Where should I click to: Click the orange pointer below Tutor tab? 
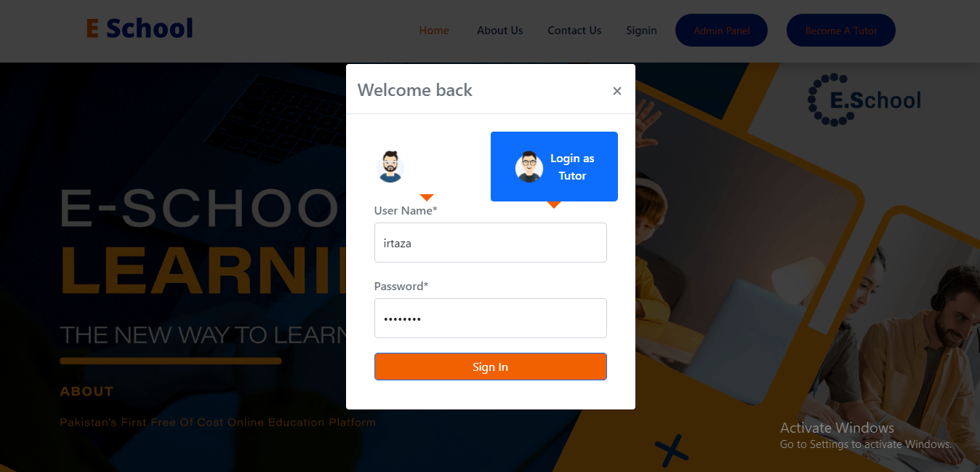(554, 205)
